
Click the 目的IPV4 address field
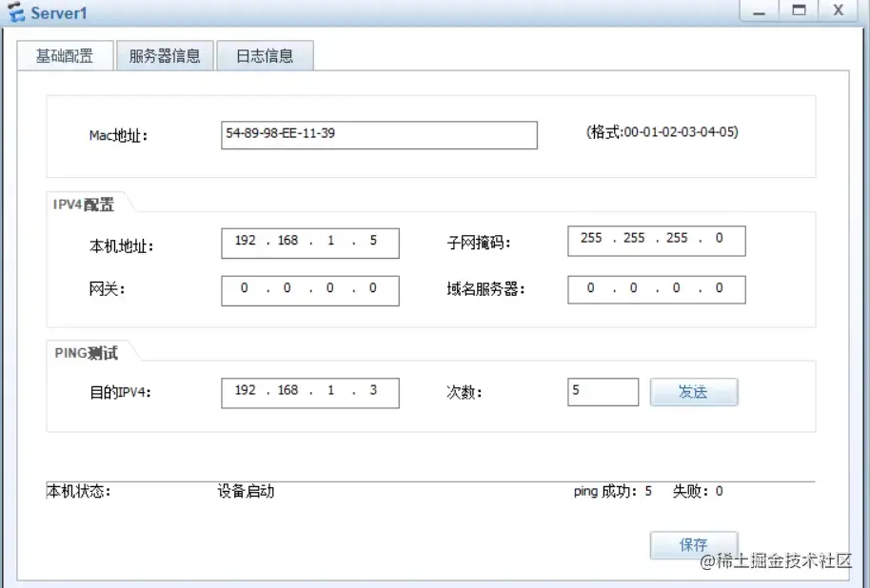click(309, 393)
